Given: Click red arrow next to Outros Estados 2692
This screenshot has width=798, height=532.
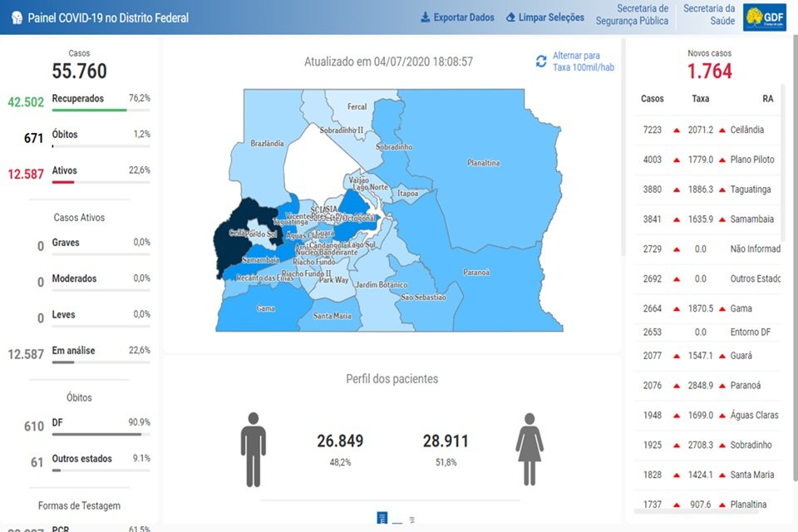Looking at the screenshot, I should click(x=677, y=279).
